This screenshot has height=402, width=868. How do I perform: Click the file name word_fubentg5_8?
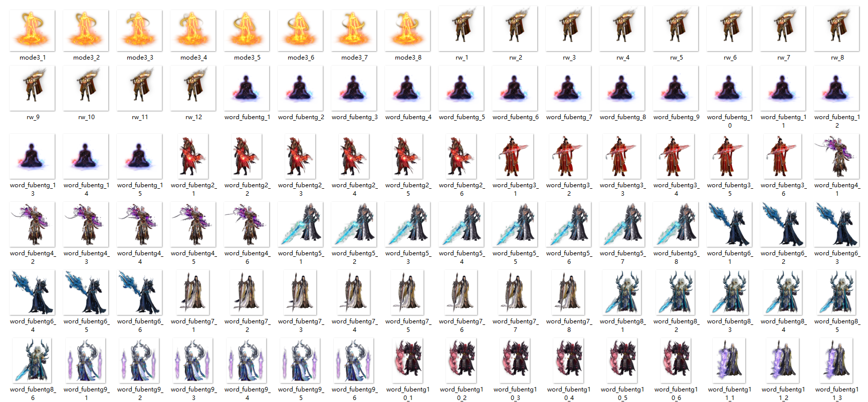click(x=676, y=257)
